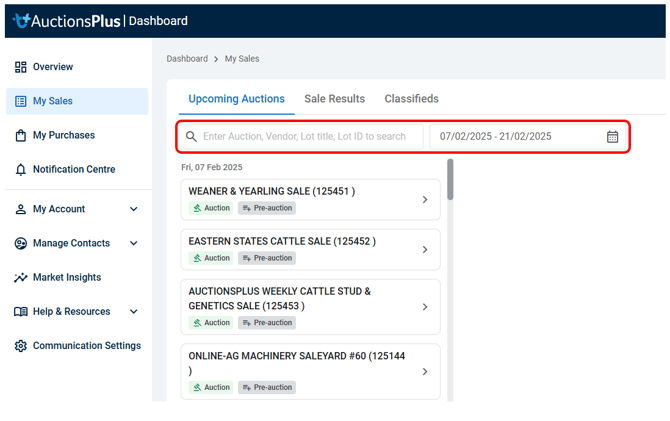The image size is (670, 421).
Task: Expand the Manage Contacts chevron
Action: (x=134, y=243)
